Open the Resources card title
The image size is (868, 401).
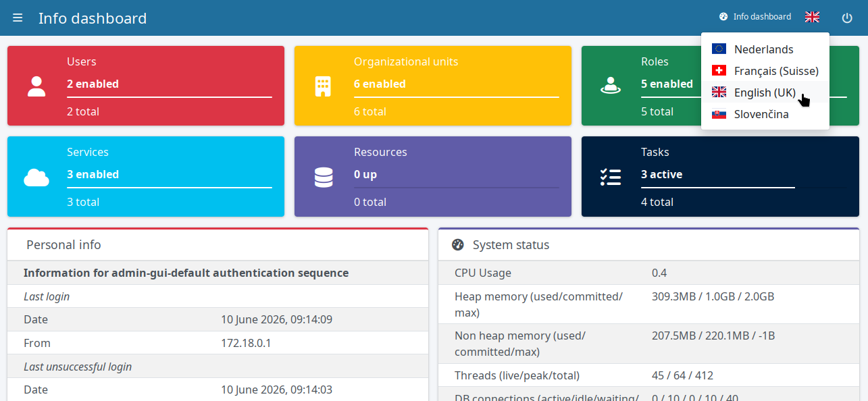point(380,152)
